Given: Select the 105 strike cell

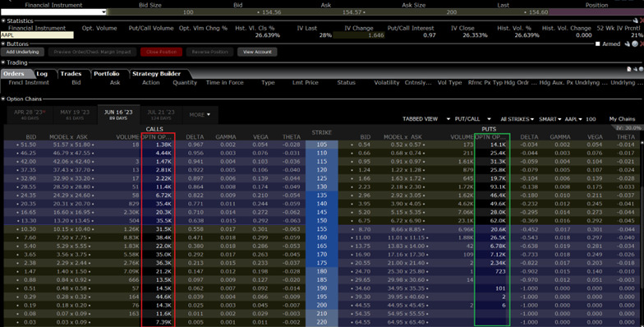Looking at the screenshot, I should pyautogui.click(x=322, y=145).
